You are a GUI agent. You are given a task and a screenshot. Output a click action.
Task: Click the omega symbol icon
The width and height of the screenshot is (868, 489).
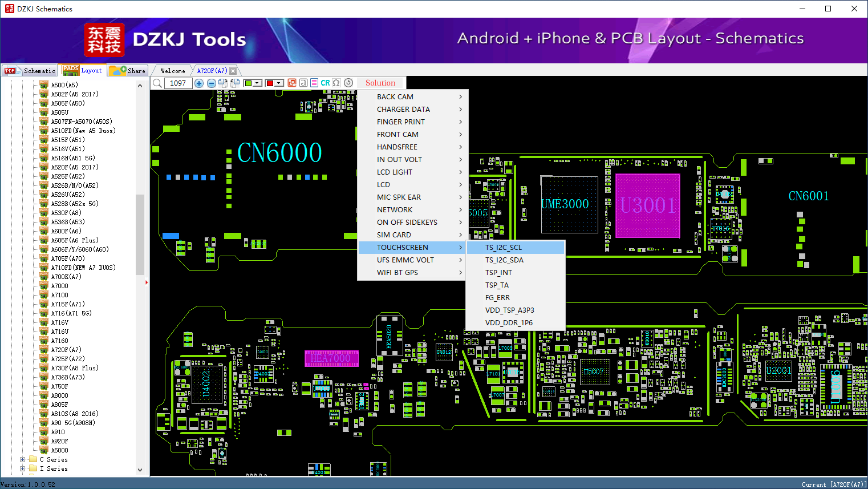336,83
